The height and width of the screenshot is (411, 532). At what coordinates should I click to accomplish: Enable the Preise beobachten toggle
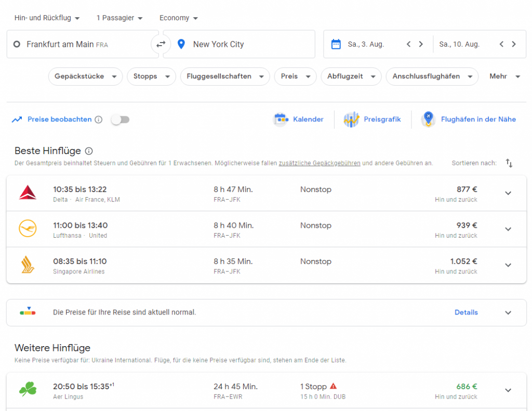tap(121, 119)
